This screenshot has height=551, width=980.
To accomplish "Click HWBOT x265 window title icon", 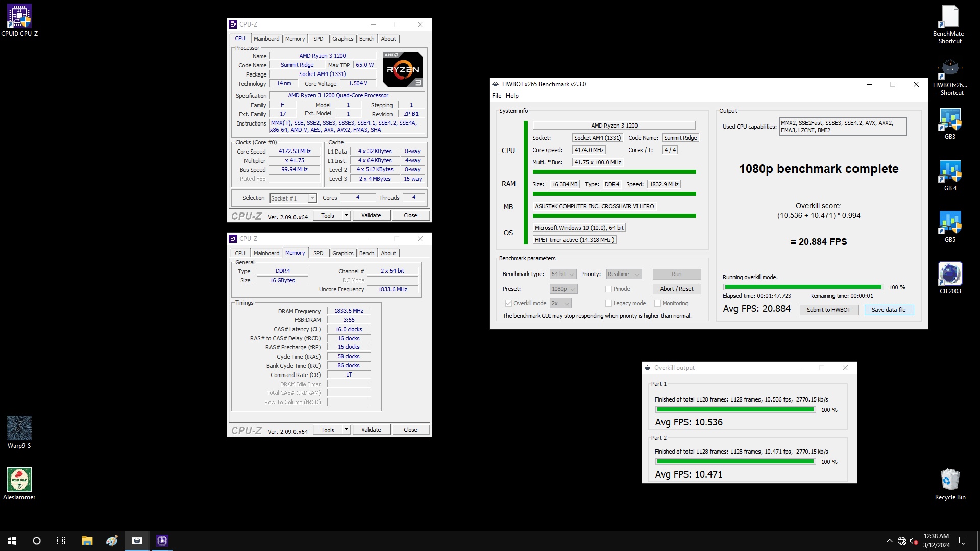I will click(495, 84).
